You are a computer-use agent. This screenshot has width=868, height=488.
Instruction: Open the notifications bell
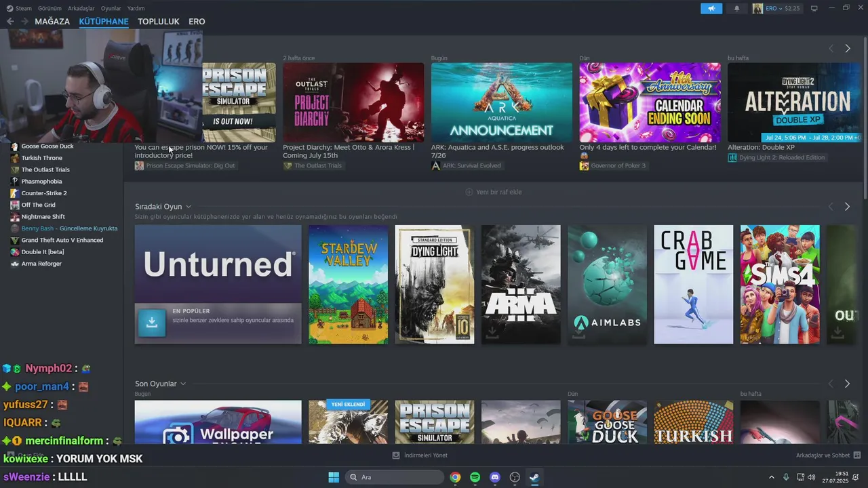(737, 8)
